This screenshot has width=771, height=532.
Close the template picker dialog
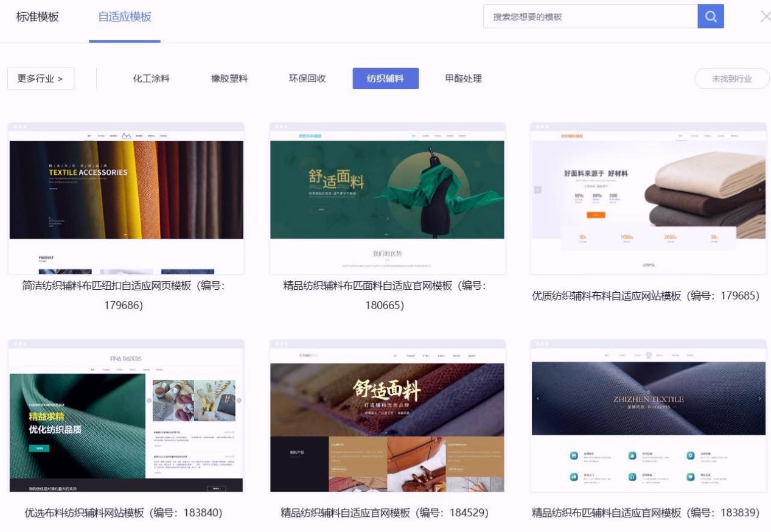tap(765, 17)
